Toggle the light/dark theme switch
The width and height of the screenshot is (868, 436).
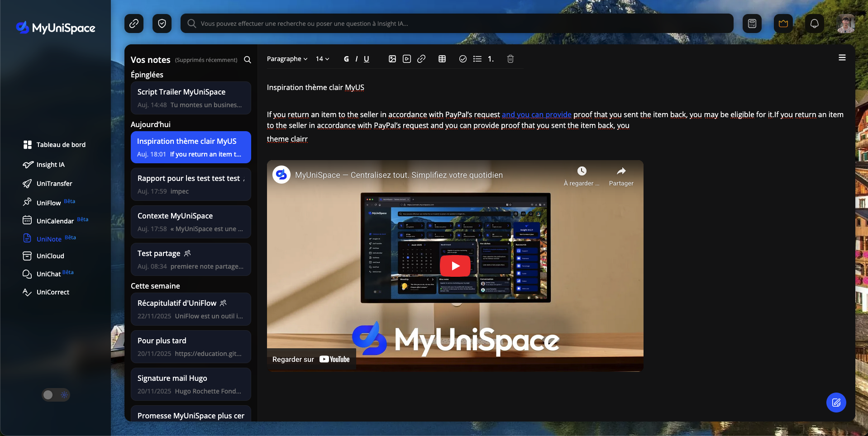(56, 395)
